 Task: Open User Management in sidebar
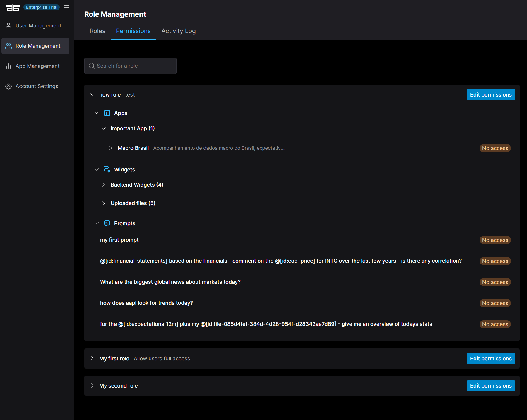click(x=35, y=26)
